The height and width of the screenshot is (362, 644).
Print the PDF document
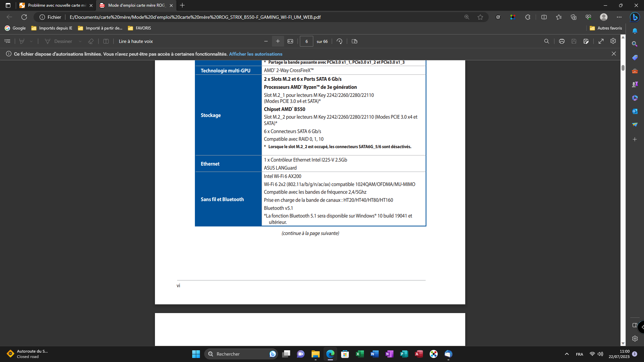[562, 41]
